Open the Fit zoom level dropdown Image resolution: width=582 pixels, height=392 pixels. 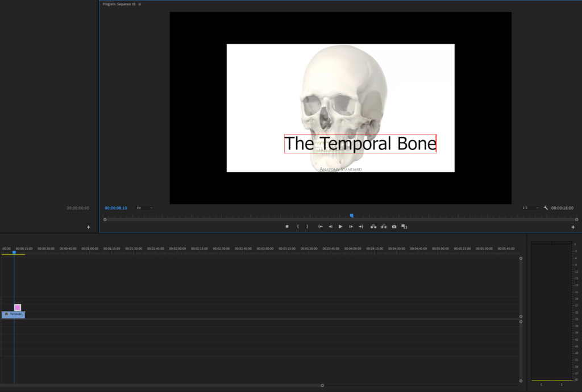click(144, 208)
